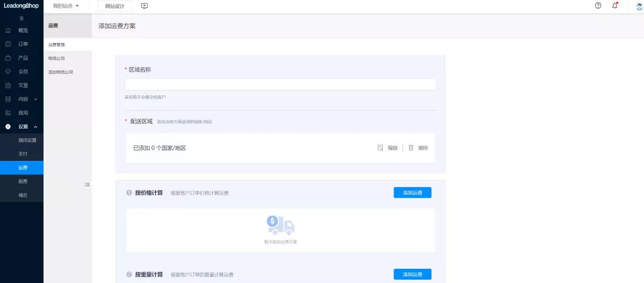Collapse the 设置 menu chevron
The height and width of the screenshot is (283, 644).
(35, 127)
